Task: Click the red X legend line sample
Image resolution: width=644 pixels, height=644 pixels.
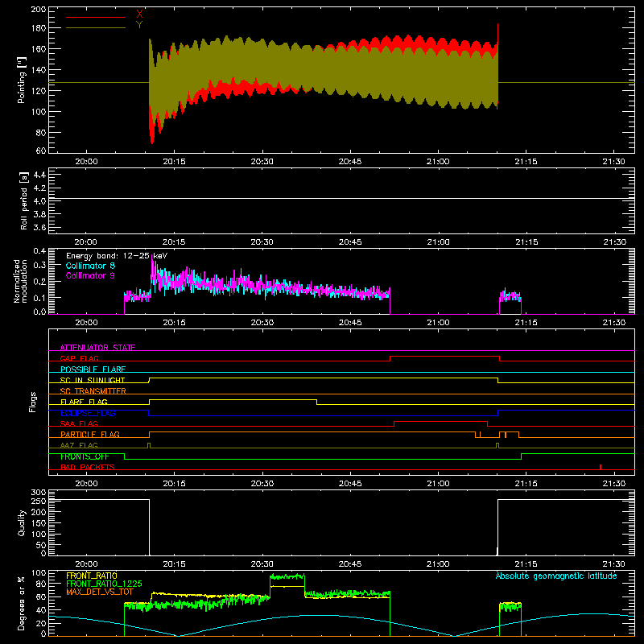Action: [96, 17]
